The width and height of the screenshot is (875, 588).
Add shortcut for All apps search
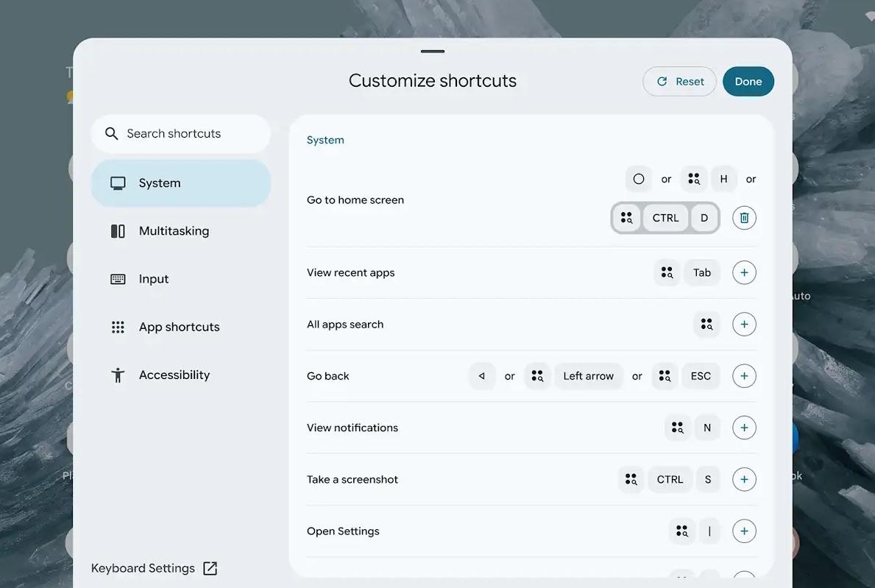tap(744, 324)
